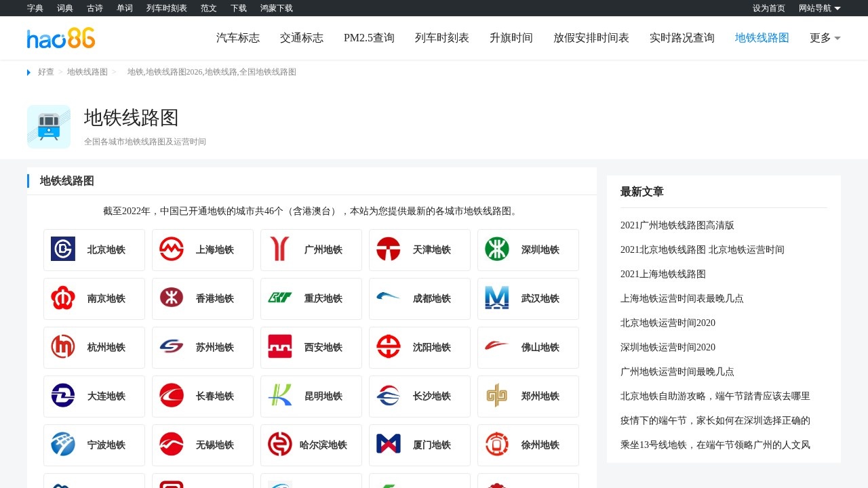Open article 2021北京地铁线路图 北京地铁运营时间

click(703, 249)
